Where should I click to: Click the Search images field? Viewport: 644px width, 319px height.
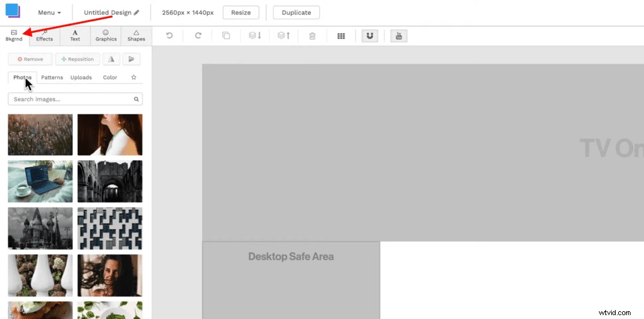pyautogui.click(x=75, y=99)
